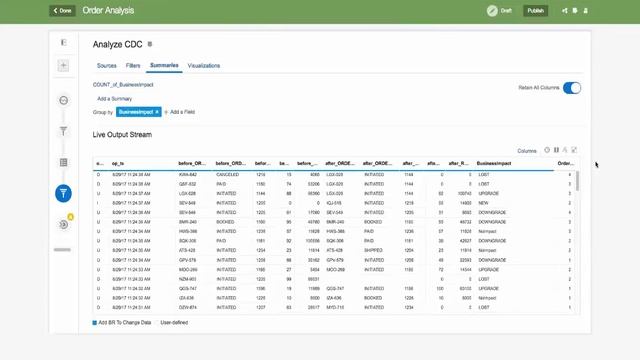Select the stream source node icon
This screenshot has width=640, height=360.
tap(63, 100)
